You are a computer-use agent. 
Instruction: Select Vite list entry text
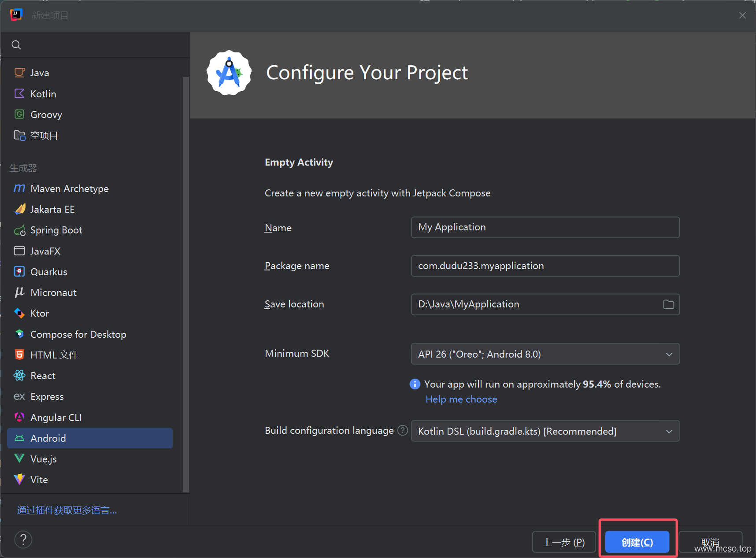click(39, 480)
